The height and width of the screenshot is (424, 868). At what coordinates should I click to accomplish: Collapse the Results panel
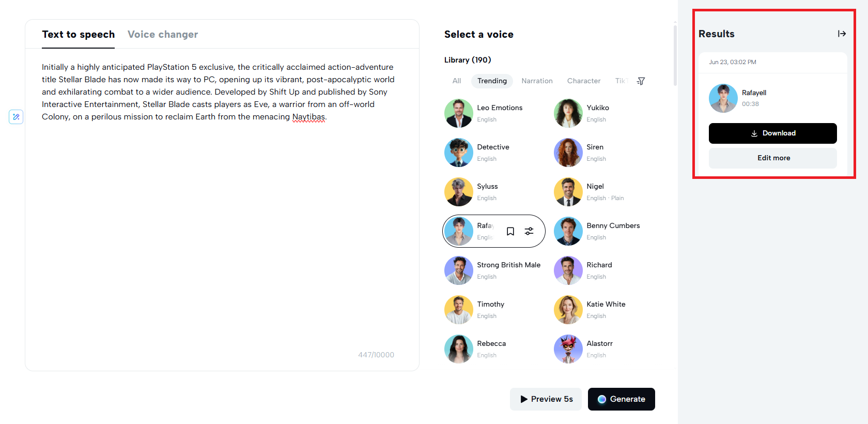tap(842, 34)
